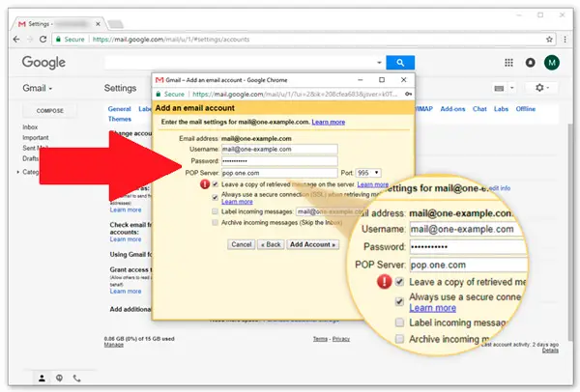The width and height of the screenshot is (580, 392).
Task: Click the « Back button
Action: (271, 244)
